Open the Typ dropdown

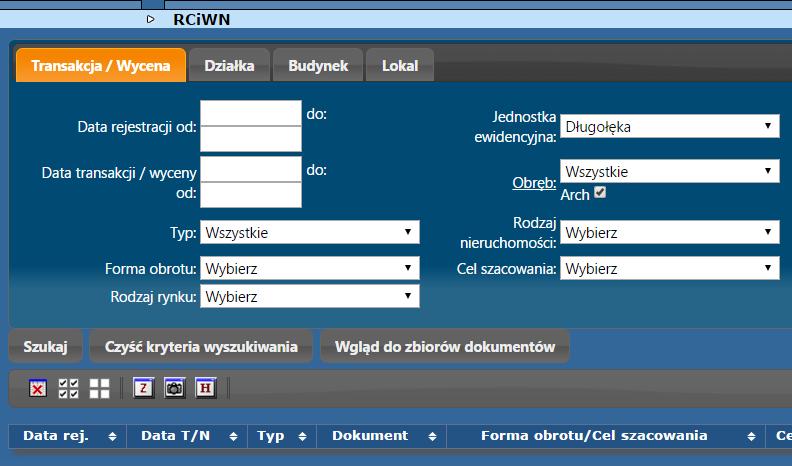coord(310,232)
